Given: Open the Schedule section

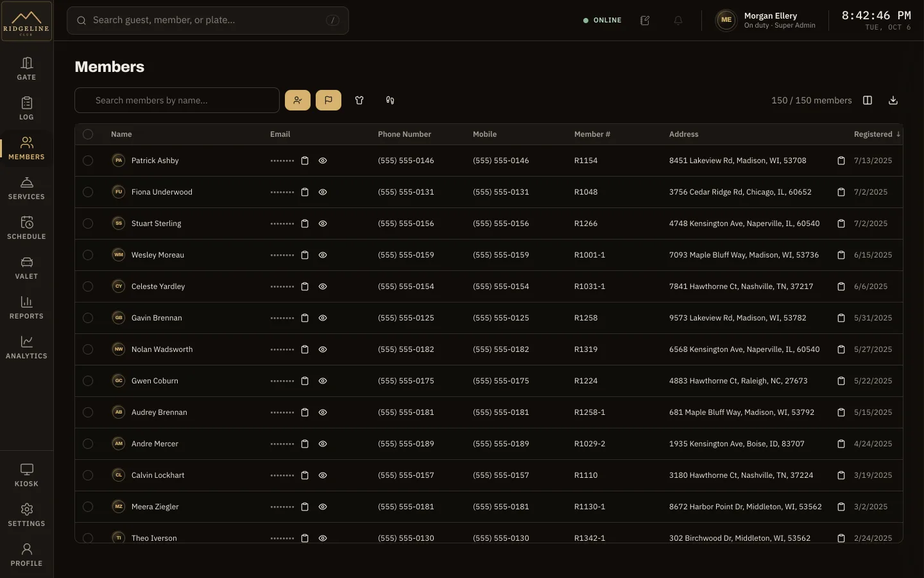Looking at the screenshot, I should point(26,228).
